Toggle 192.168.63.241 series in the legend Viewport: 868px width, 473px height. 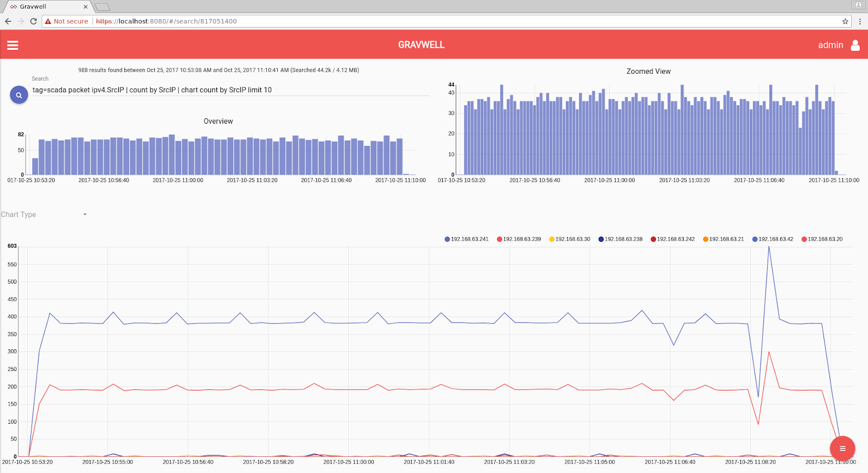point(467,239)
